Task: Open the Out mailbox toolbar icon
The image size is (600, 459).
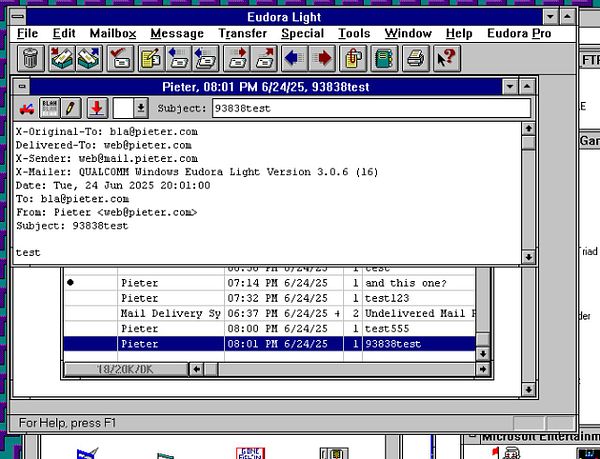Action: click(x=89, y=59)
